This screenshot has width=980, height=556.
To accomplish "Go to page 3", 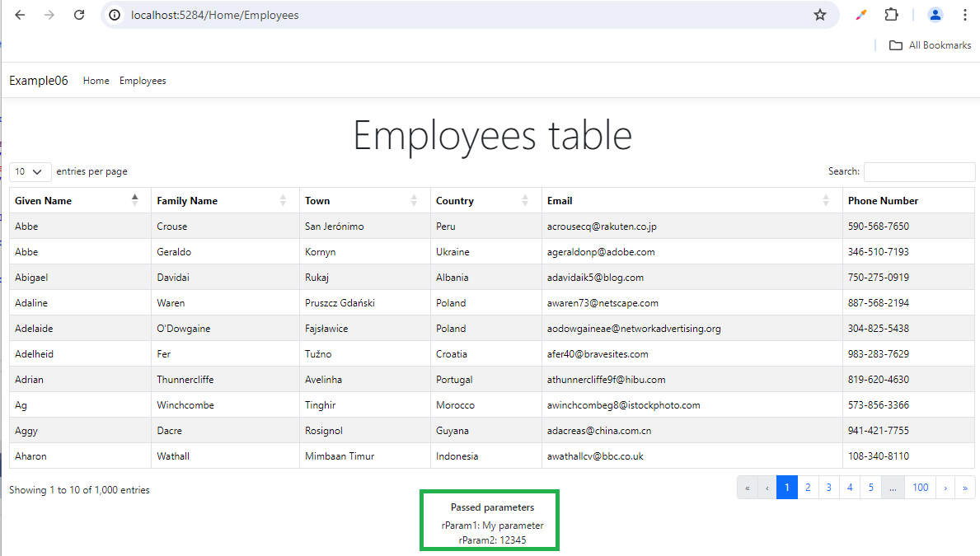I will click(x=828, y=488).
